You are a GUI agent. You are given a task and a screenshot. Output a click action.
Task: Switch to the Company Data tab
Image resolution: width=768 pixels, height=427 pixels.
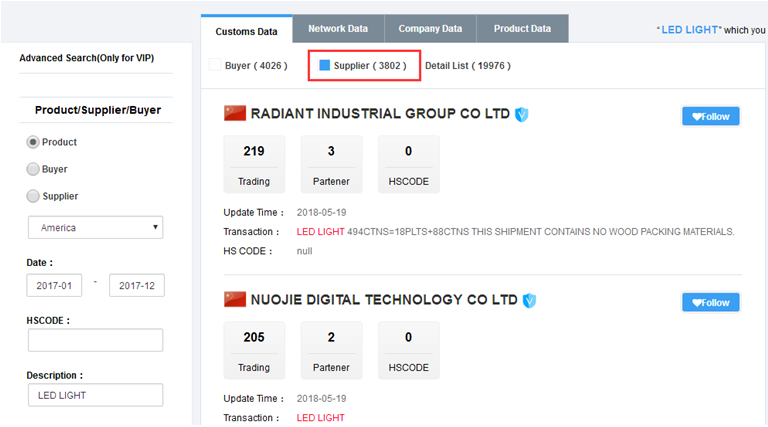(x=430, y=29)
